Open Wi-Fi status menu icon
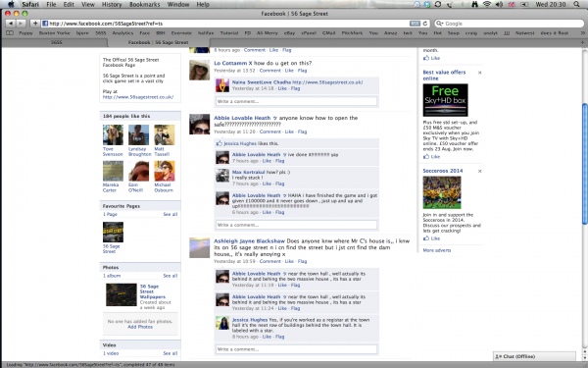 (x=487, y=4)
